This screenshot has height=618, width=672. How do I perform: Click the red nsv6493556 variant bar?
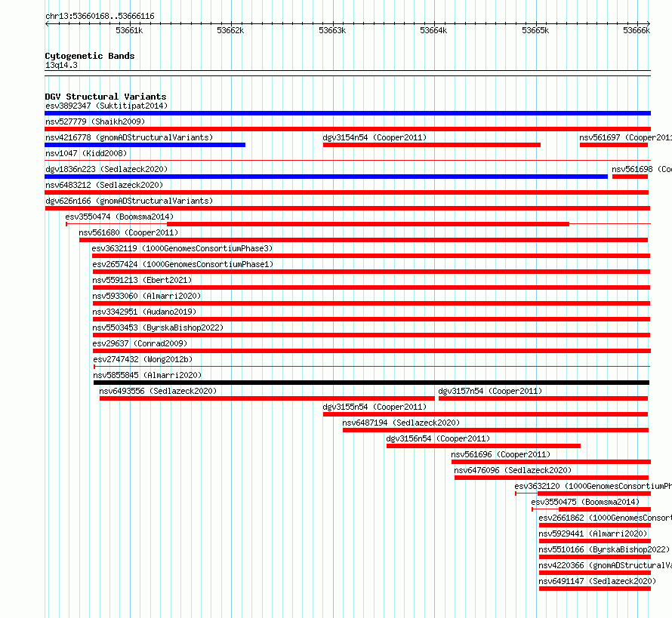[267, 398]
